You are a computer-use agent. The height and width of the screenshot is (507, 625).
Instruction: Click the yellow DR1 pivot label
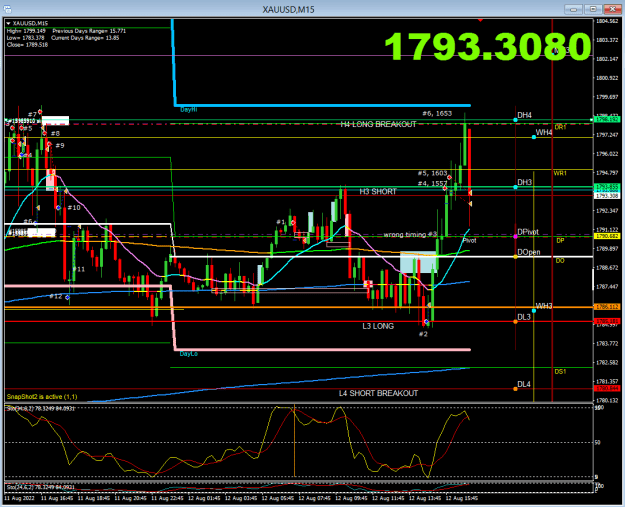coord(560,127)
